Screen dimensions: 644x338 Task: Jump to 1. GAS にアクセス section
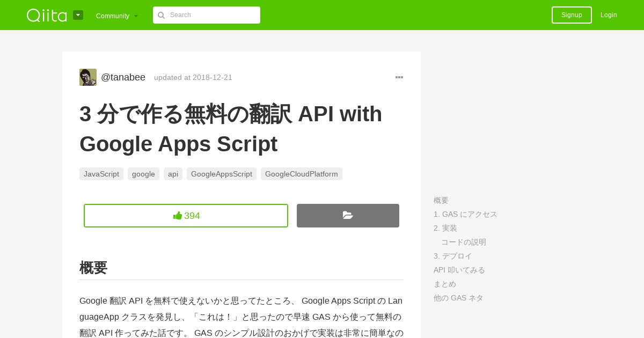[x=465, y=214]
